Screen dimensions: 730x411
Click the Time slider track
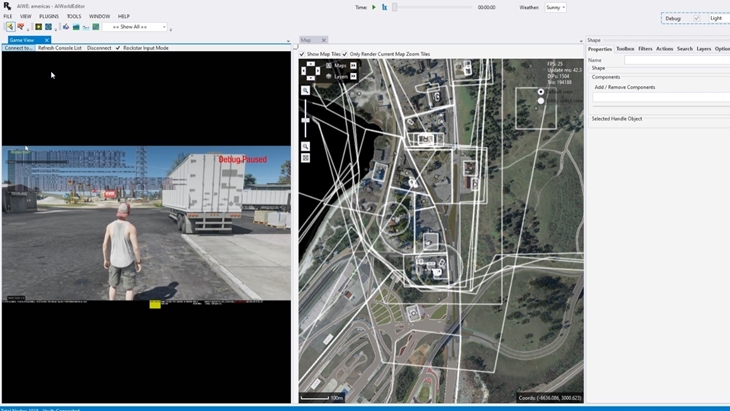point(432,7)
